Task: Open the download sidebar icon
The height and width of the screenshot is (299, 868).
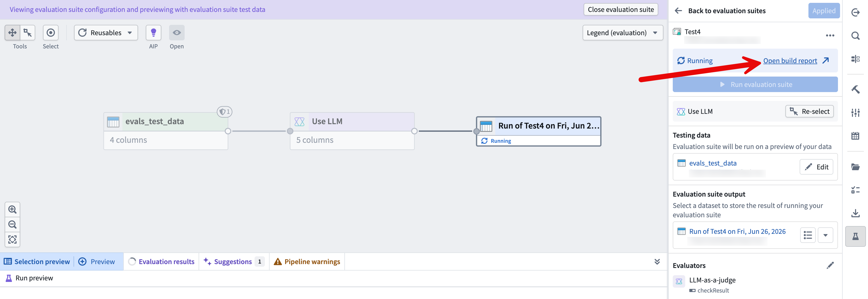Action: [x=855, y=213]
